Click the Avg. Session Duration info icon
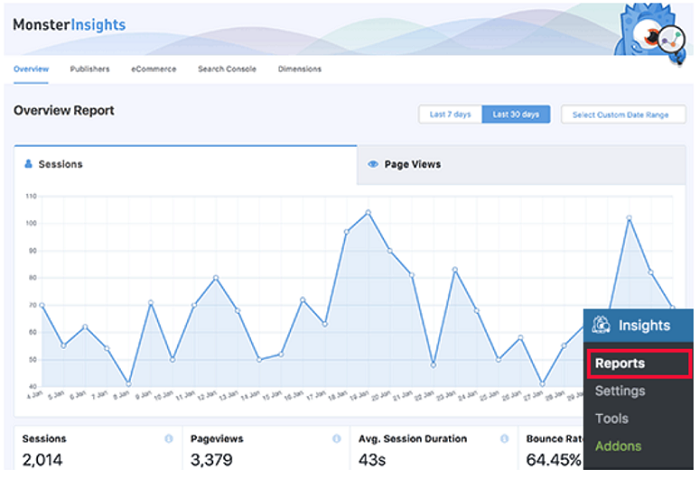Viewport: 700px width, 479px height. (x=501, y=438)
